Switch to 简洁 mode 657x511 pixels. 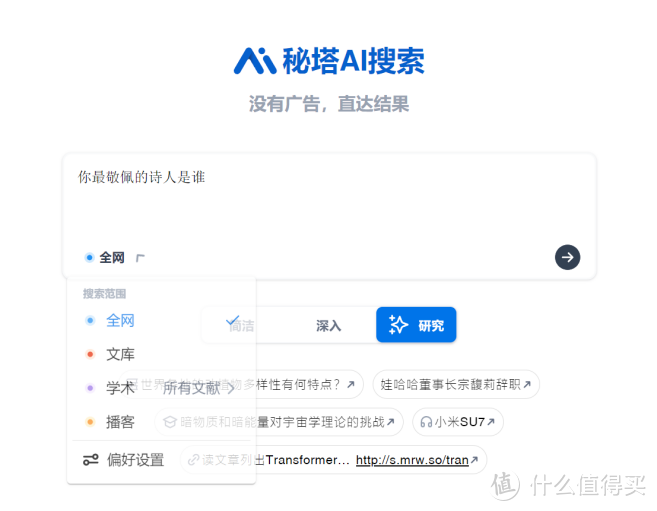241,325
